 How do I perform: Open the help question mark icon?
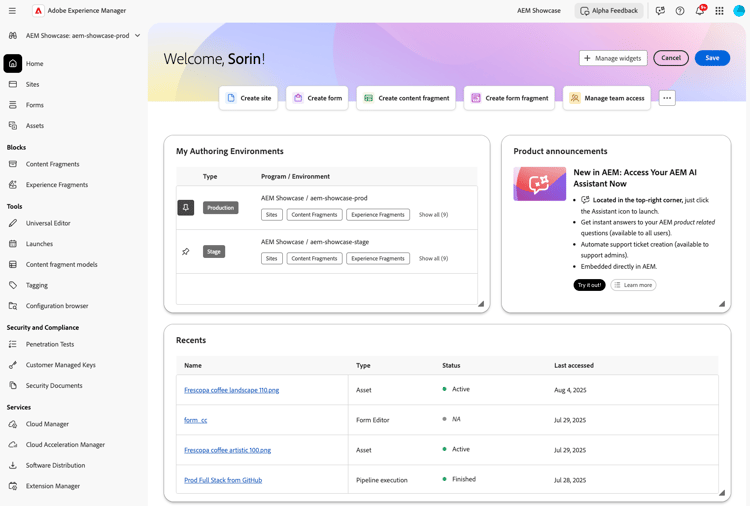680,11
